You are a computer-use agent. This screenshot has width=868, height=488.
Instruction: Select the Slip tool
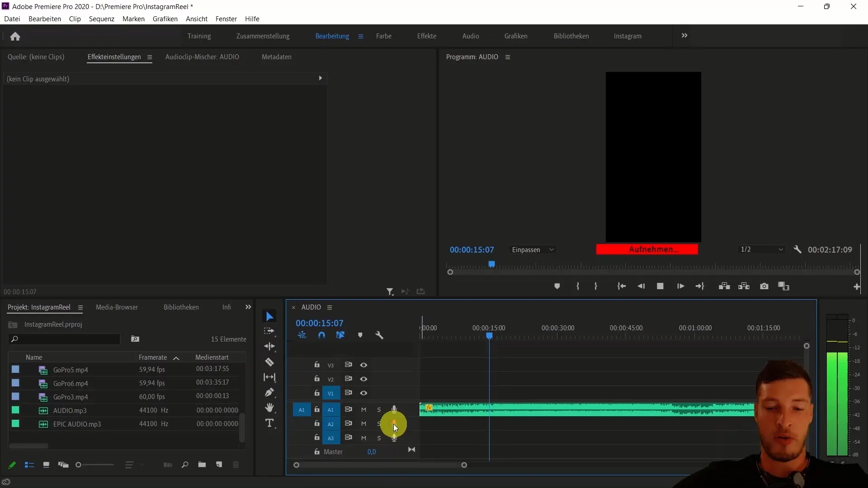(x=269, y=377)
